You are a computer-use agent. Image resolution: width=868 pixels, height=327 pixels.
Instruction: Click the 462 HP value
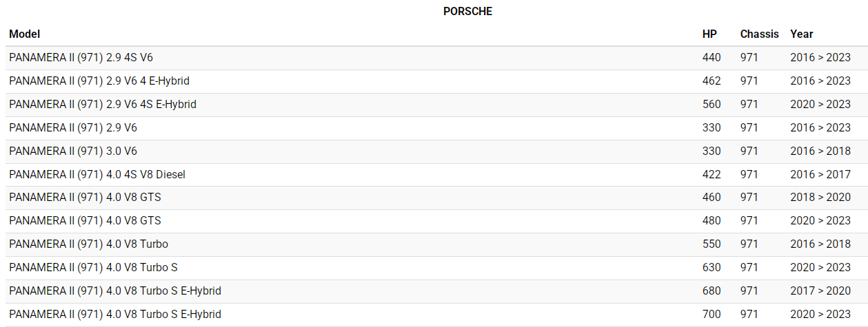click(x=711, y=81)
